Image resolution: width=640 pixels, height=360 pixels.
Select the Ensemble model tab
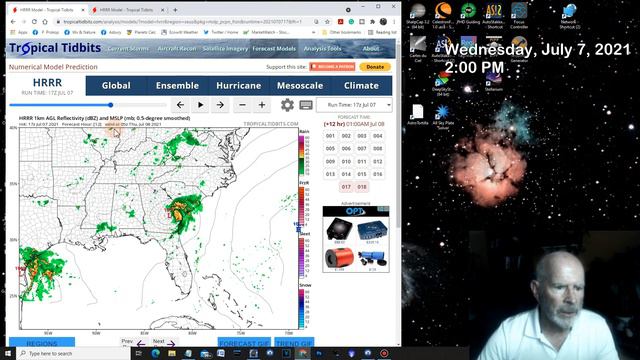[x=177, y=85]
